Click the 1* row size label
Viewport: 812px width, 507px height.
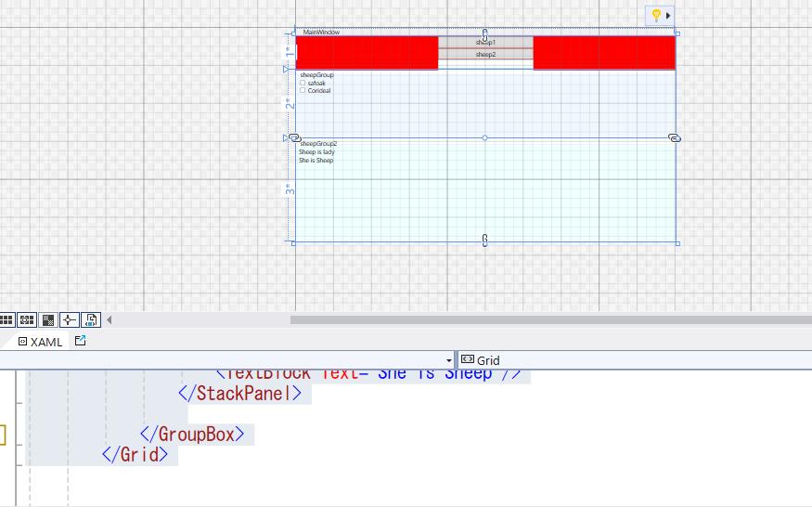(x=290, y=51)
